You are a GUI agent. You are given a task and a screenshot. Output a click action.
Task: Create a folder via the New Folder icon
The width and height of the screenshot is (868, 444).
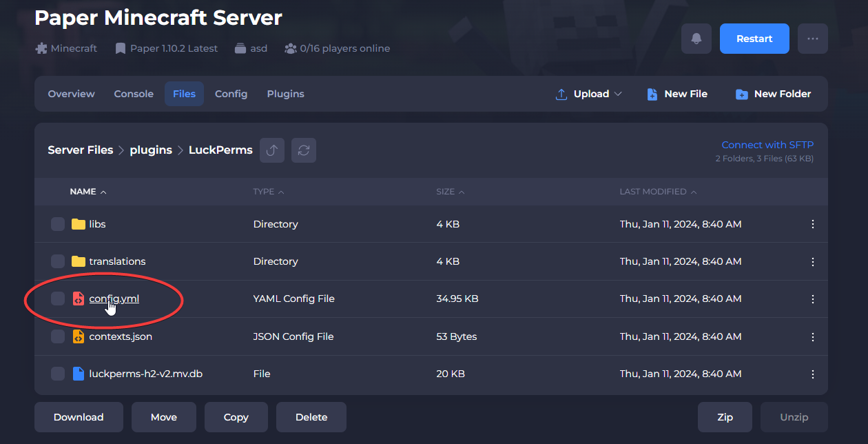point(743,94)
